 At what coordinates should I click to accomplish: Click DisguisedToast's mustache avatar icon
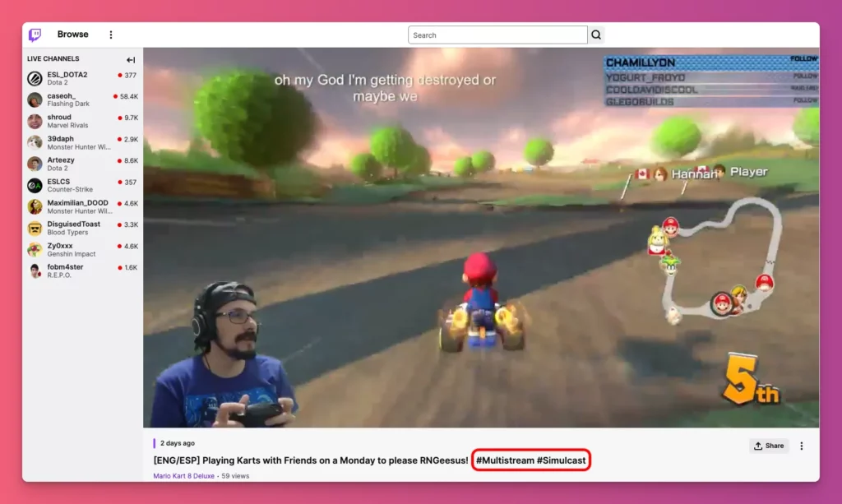[34, 228]
